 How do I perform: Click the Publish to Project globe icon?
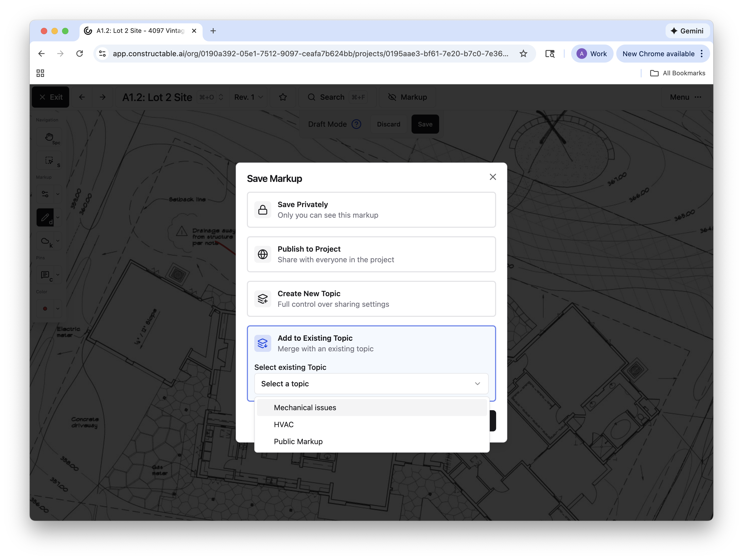coord(263,254)
